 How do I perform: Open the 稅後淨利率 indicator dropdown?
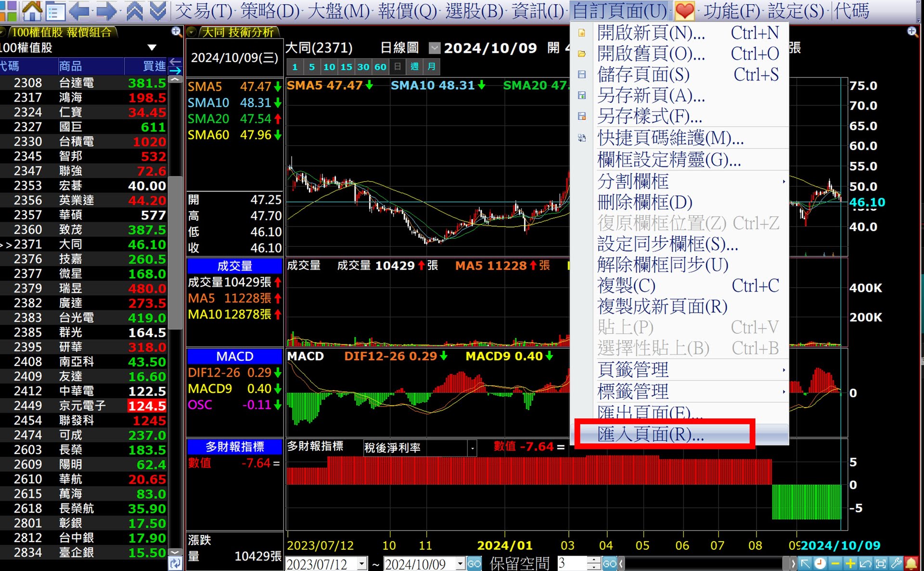point(473,448)
